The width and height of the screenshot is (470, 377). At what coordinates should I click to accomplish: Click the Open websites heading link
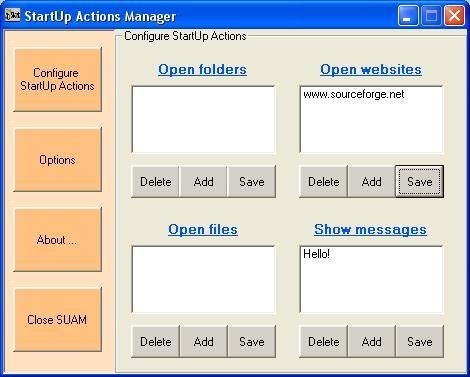(x=371, y=69)
